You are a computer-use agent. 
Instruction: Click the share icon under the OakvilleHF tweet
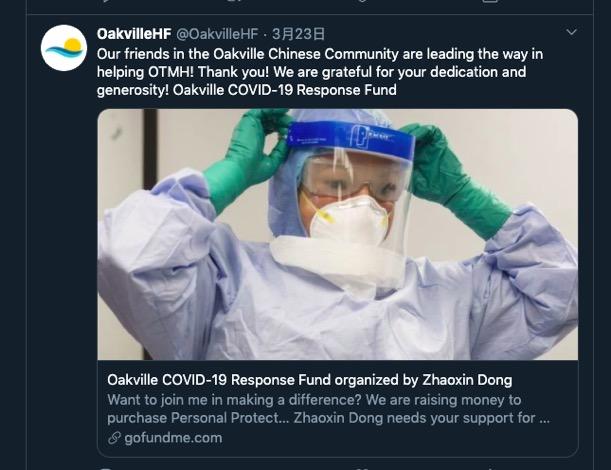(x=491, y=468)
